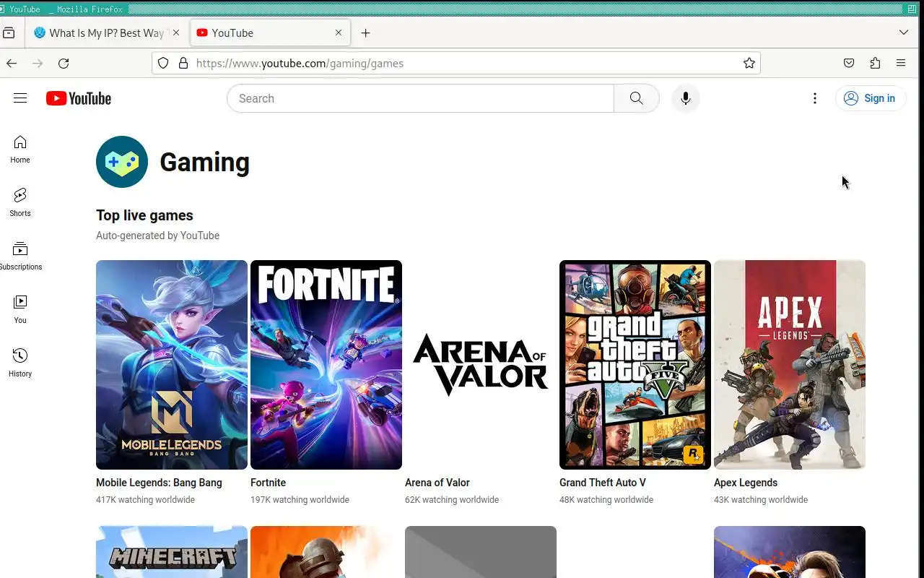Click the 62K watching worldwide text
The width and height of the screenshot is (924, 578).
click(x=452, y=500)
